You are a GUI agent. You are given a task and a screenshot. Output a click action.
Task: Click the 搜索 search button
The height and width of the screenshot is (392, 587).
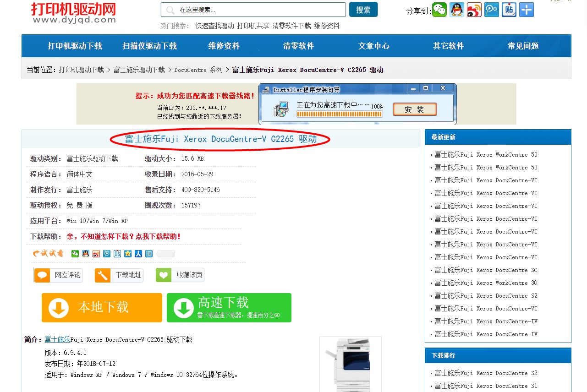[363, 10]
